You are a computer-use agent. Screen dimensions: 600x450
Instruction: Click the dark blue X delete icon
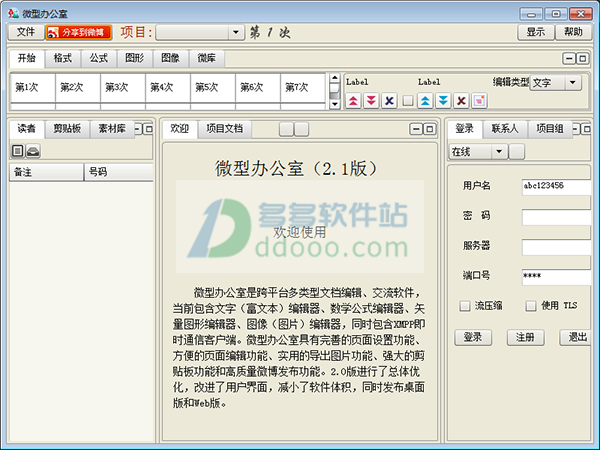tap(389, 101)
